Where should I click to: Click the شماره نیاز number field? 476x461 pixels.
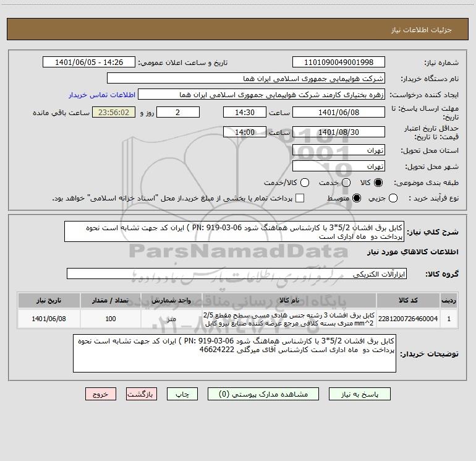click(x=338, y=62)
